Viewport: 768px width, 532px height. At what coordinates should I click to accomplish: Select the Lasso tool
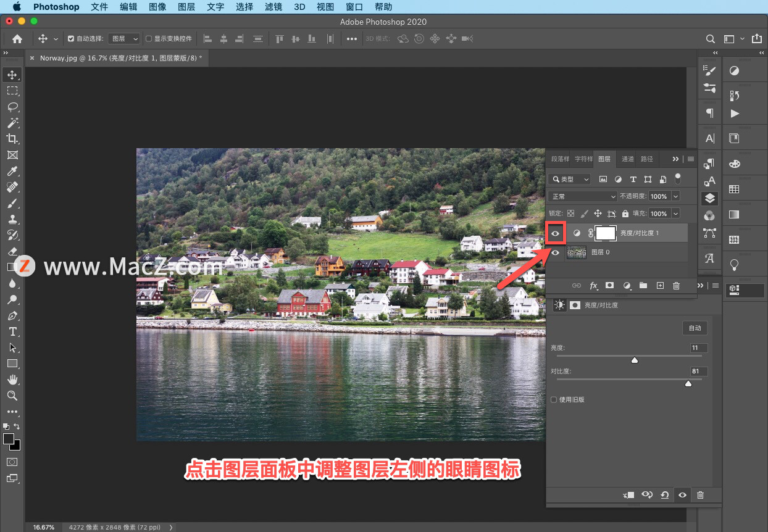(x=12, y=107)
